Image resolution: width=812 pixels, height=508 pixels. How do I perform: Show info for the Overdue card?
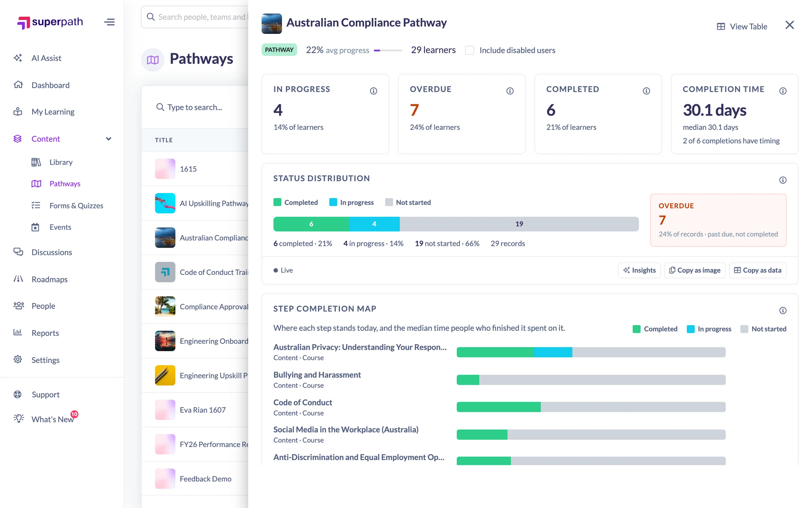(510, 91)
